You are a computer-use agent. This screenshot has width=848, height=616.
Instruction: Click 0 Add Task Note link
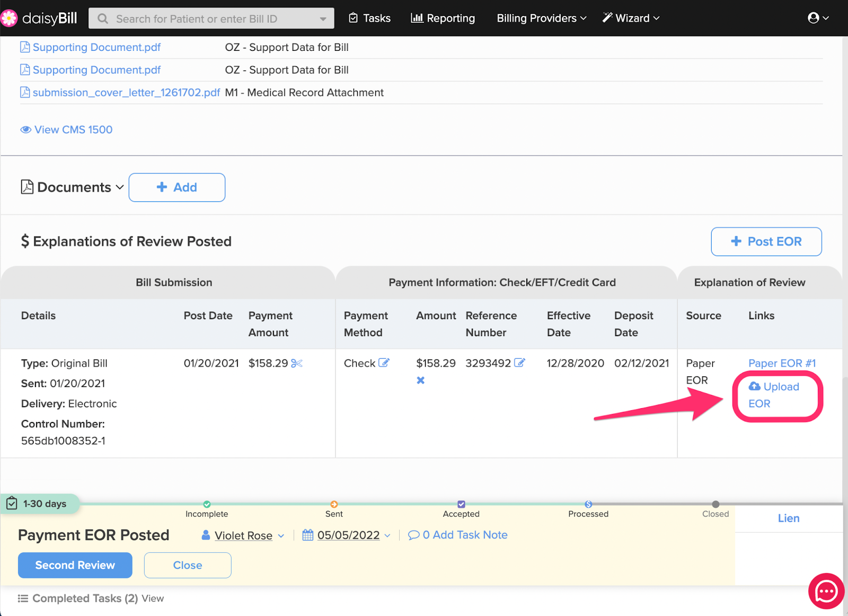tap(458, 535)
